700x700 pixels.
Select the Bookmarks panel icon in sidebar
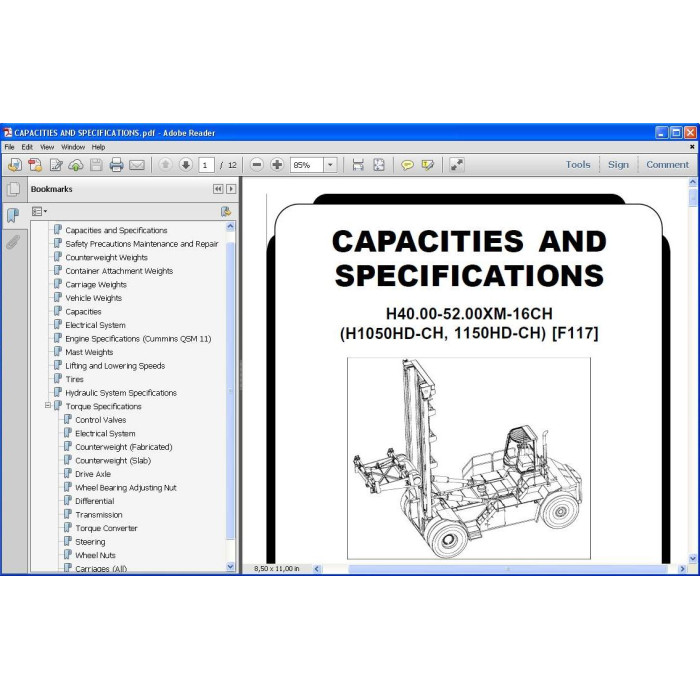tap(13, 216)
